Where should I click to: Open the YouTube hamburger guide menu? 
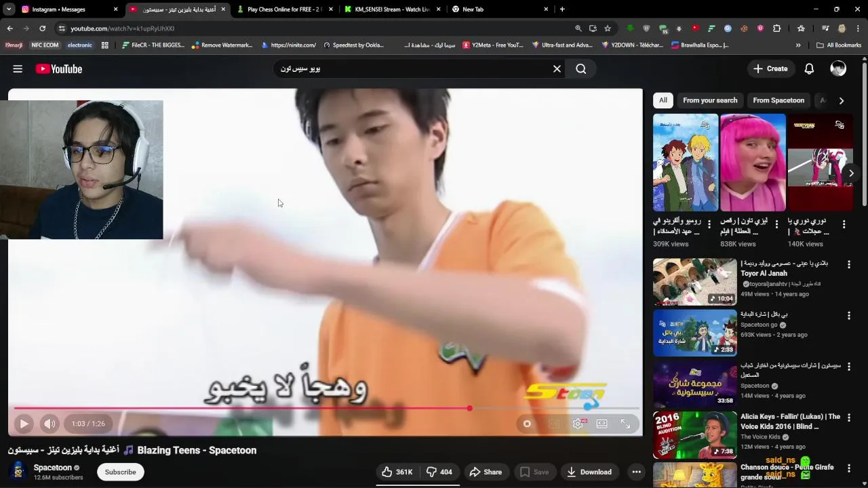click(x=18, y=68)
